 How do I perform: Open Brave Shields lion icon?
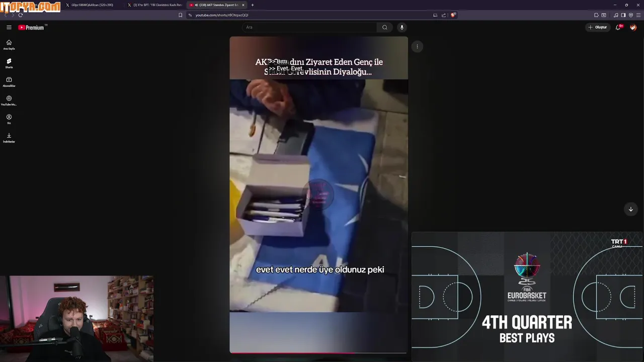(x=453, y=15)
